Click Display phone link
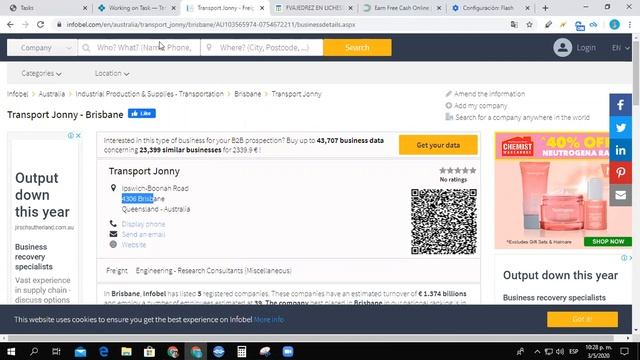 coord(143,224)
